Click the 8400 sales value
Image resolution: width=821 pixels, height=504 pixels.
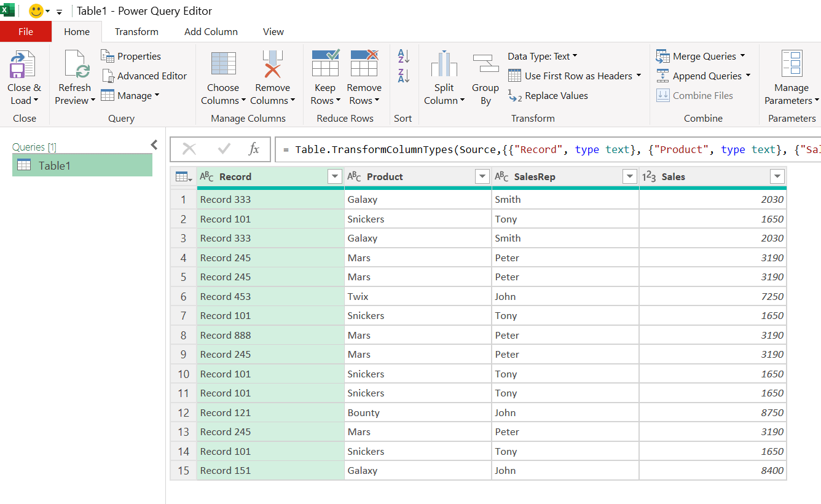tap(713, 470)
